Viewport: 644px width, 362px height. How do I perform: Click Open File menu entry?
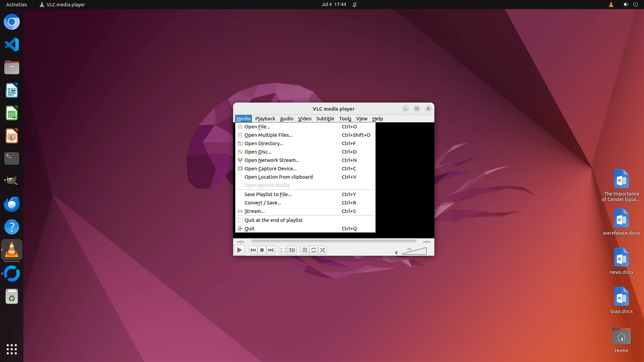click(x=257, y=127)
